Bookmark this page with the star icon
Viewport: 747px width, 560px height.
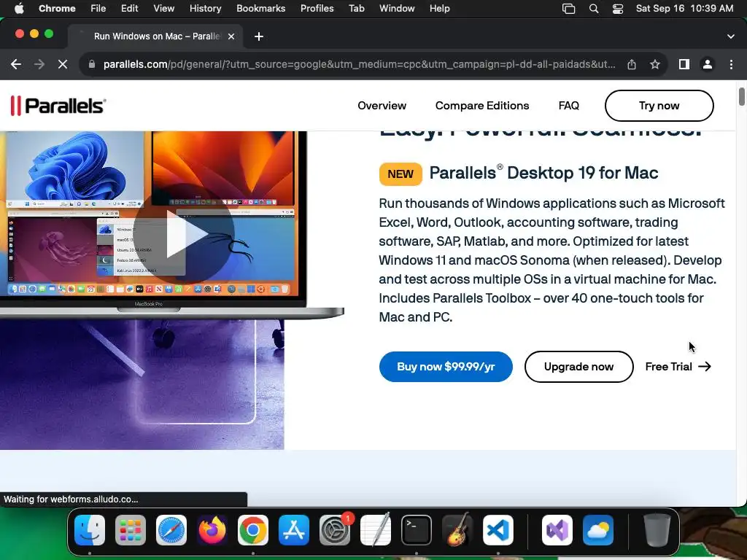[655, 64]
